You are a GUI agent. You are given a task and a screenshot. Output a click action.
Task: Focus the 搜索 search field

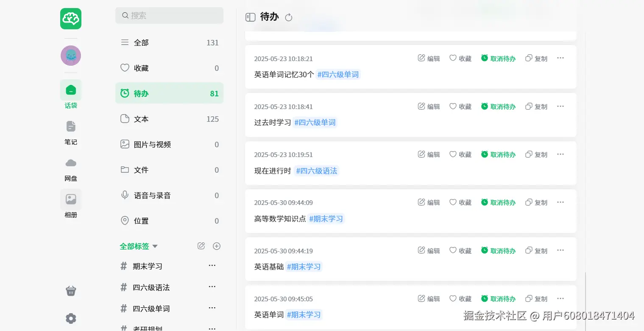[x=169, y=15]
